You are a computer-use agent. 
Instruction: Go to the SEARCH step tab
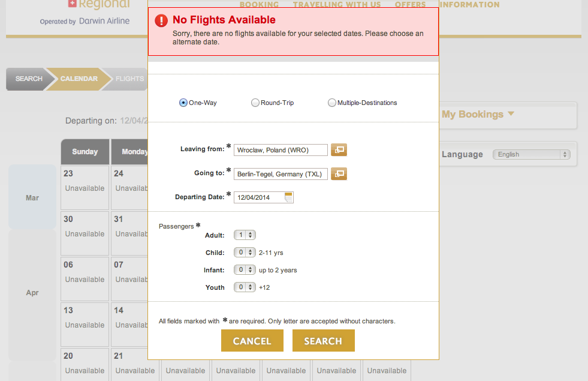tap(28, 79)
